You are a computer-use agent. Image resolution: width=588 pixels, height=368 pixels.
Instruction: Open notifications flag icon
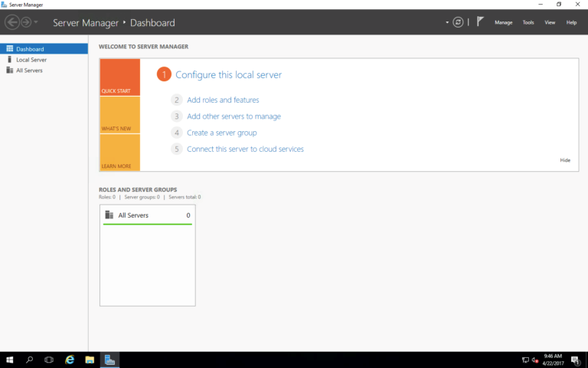click(480, 21)
